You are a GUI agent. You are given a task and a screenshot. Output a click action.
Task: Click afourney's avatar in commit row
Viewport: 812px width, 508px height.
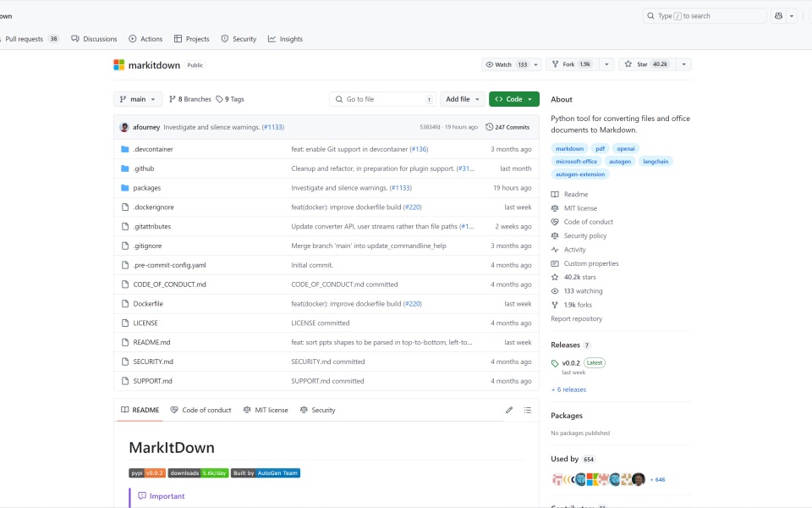[124, 127]
